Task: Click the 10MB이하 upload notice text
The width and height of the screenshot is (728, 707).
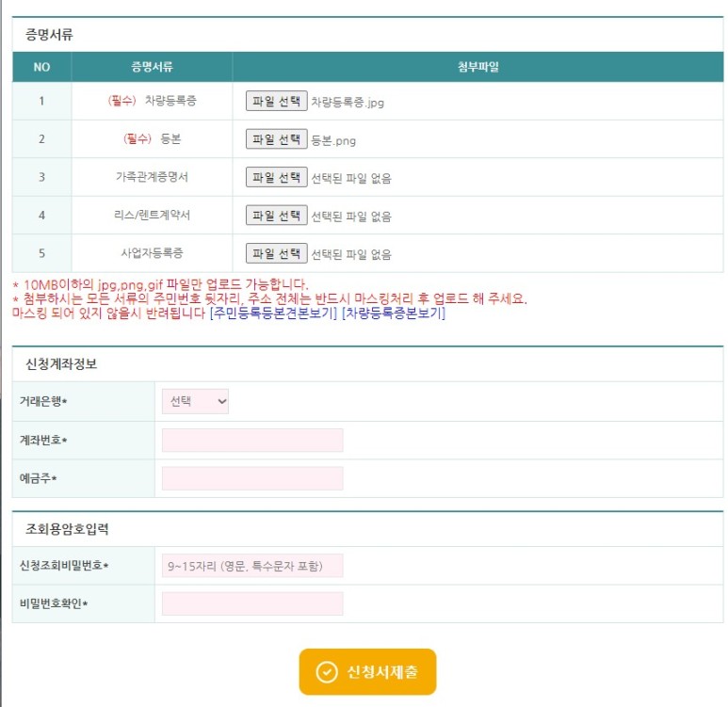Action: (x=161, y=284)
